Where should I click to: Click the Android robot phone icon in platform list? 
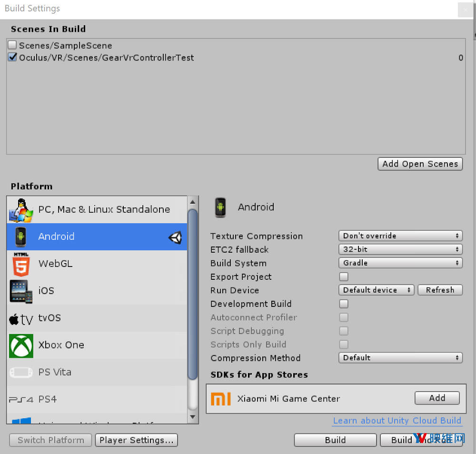point(21,237)
